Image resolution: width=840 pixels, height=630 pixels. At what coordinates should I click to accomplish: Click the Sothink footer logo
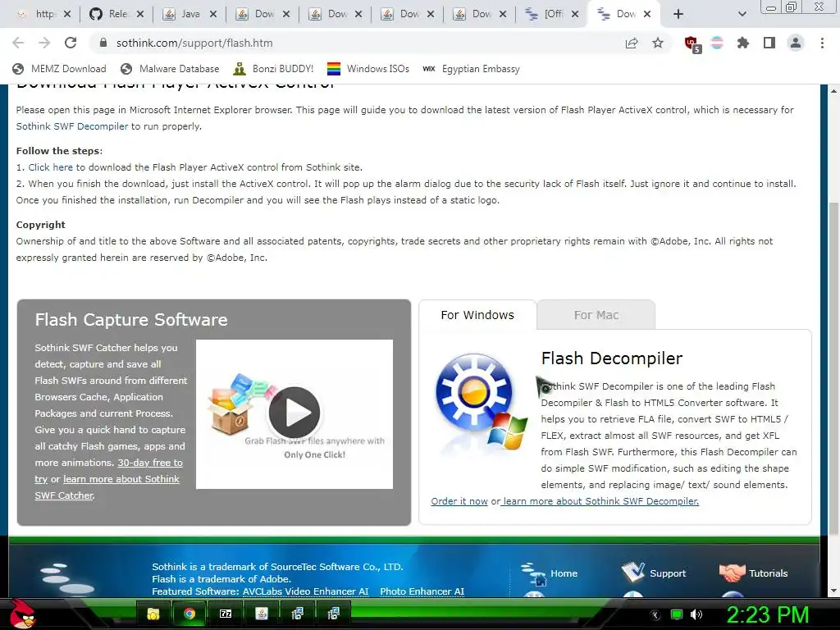[68, 578]
